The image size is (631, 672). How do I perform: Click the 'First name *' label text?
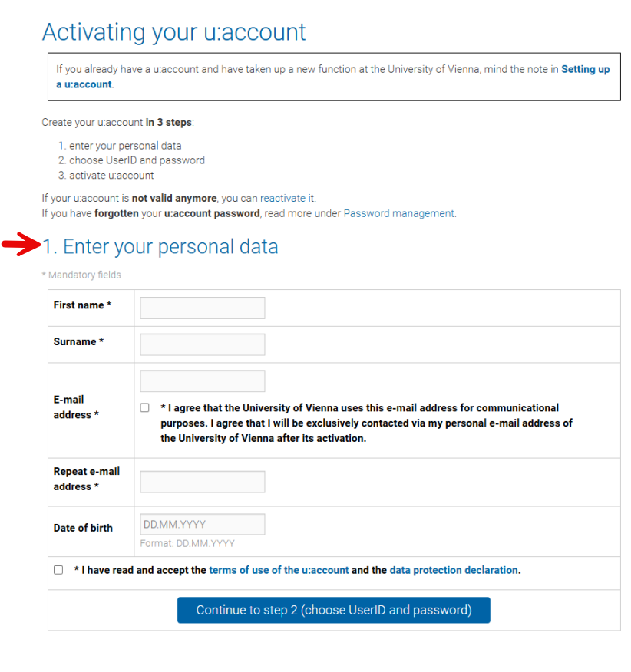click(82, 305)
